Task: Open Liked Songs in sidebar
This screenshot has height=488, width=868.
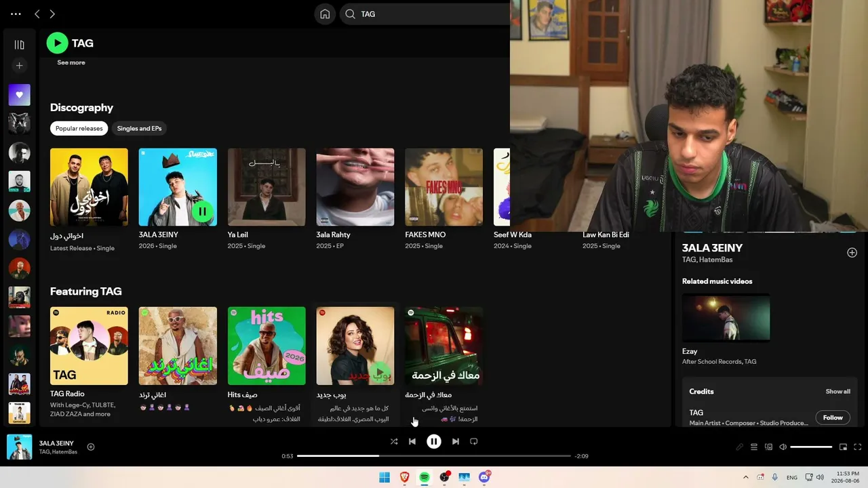Action: [19, 95]
